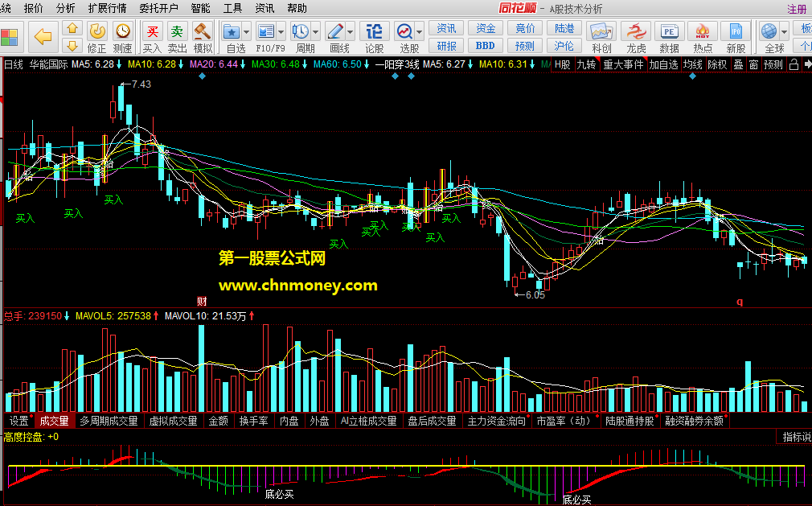Open the F10/F9 info icon
The width and height of the screenshot is (812, 506).
(x=265, y=31)
